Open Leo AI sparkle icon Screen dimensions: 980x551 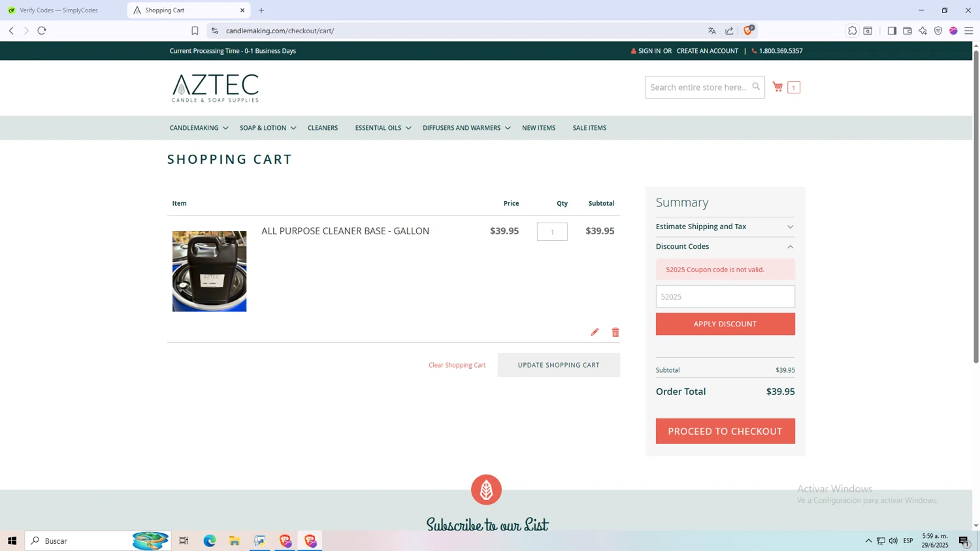pos(923,31)
